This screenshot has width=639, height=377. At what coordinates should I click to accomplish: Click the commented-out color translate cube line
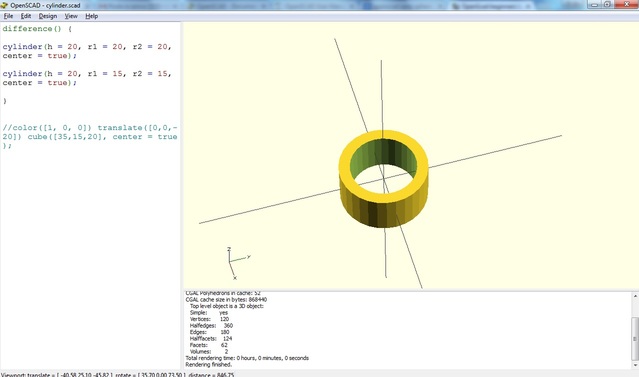click(x=90, y=137)
